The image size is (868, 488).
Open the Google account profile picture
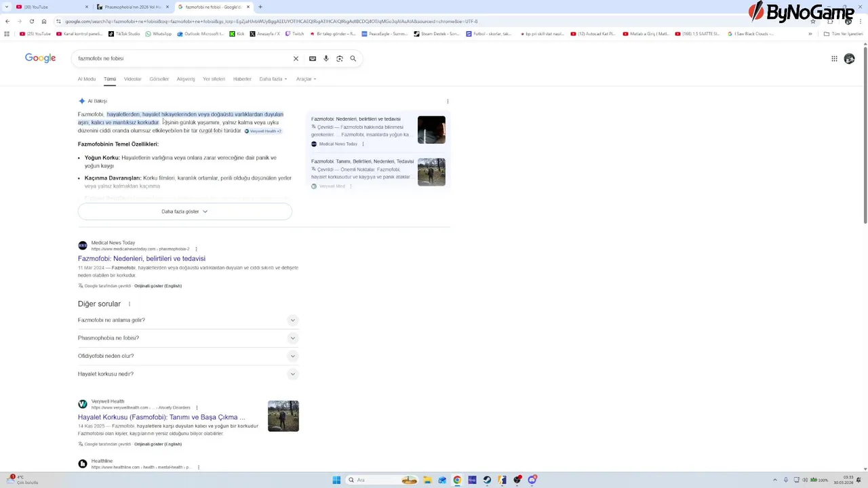coord(849,59)
